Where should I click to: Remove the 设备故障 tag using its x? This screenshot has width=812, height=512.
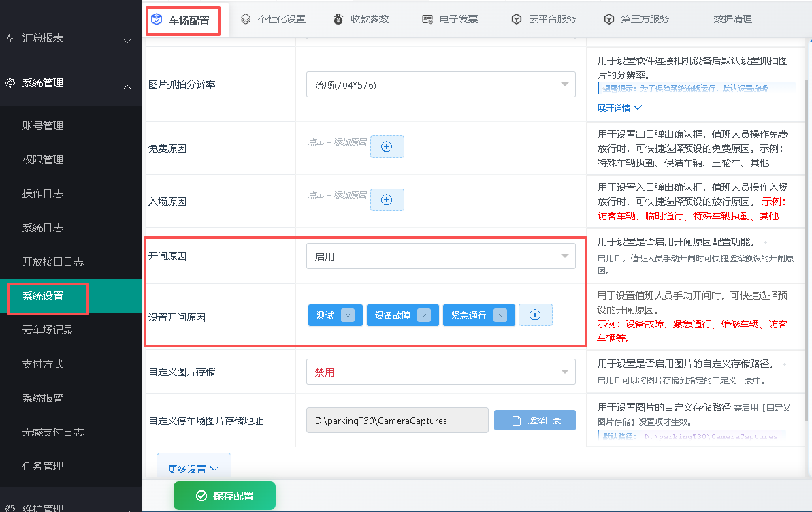pos(424,315)
